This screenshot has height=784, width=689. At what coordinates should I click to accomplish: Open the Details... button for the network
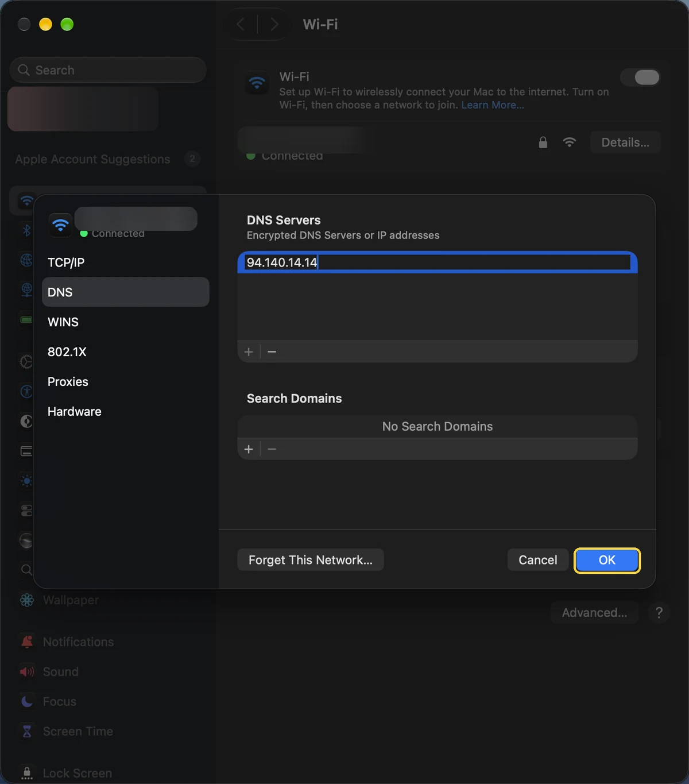pyautogui.click(x=625, y=142)
